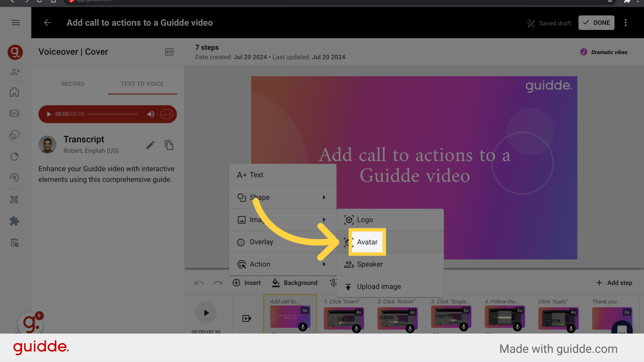Copy transcript using the copy icon
The height and width of the screenshot is (362, 644).
point(169,145)
